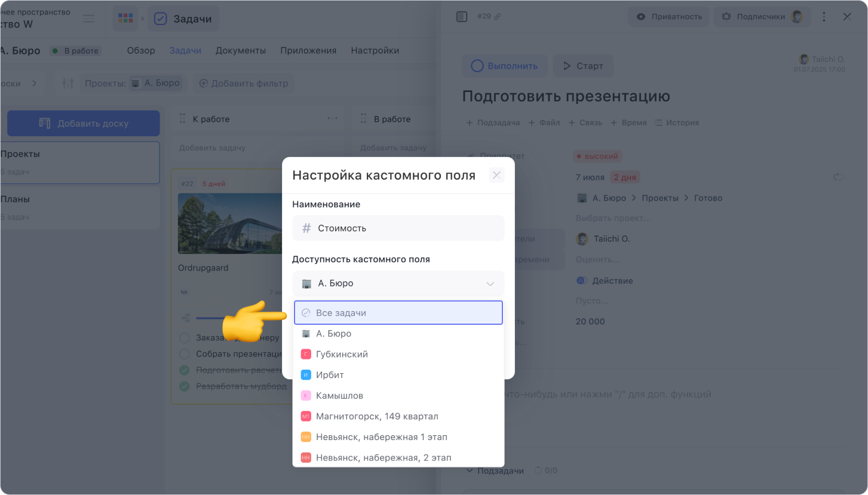Check the Собрать презентацию subtask
This screenshot has height=495, width=868.
coord(185,354)
